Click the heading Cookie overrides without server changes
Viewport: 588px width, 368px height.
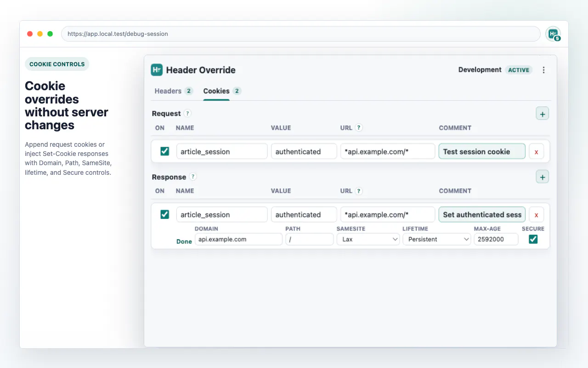click(x=67, y=105)
